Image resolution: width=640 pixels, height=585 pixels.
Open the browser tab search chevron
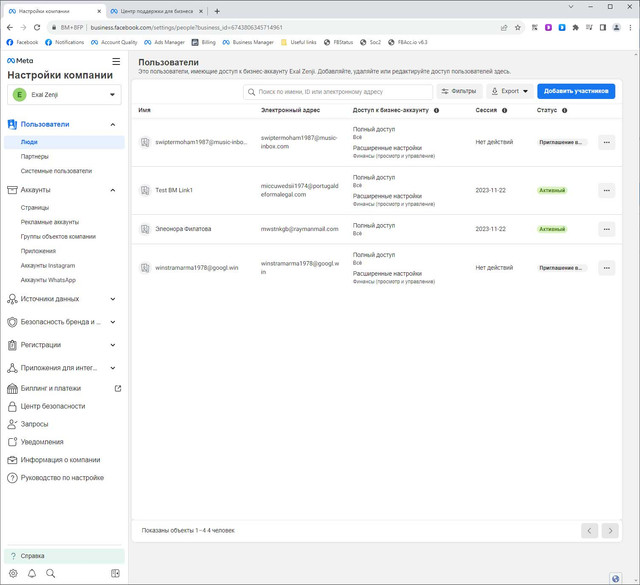pos(571,7)
